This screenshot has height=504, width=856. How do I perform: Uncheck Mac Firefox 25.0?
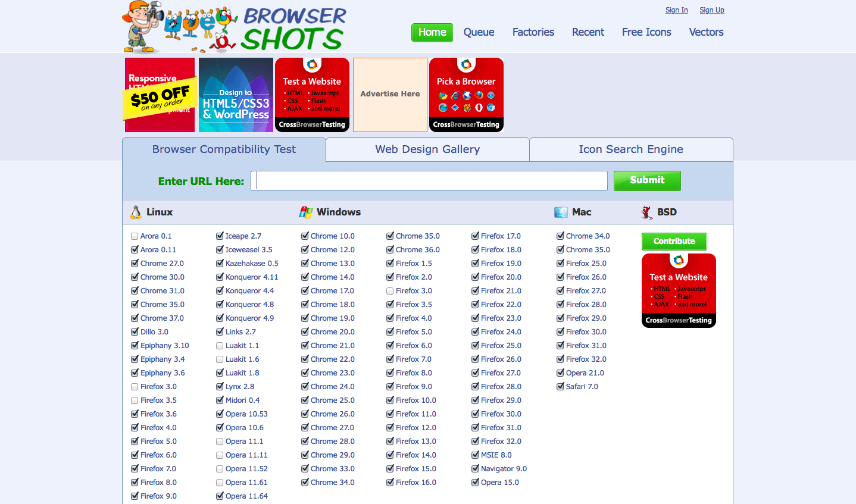coord(560,263)
